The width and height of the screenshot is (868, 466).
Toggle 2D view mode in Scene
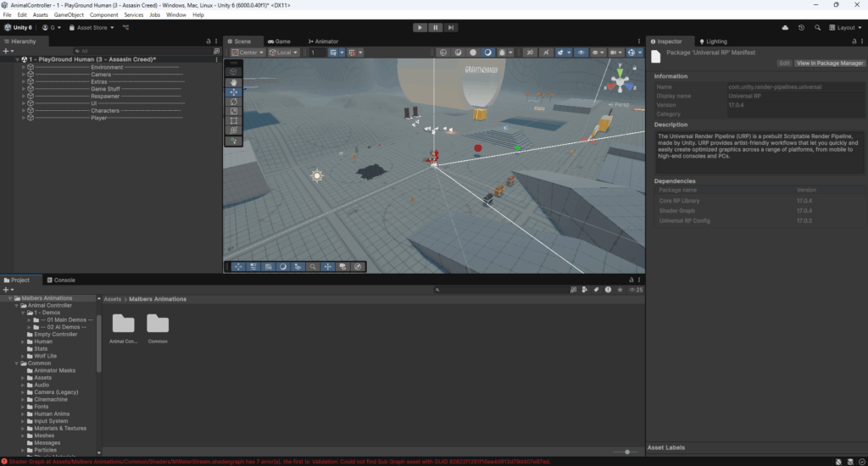coord(530,53)
